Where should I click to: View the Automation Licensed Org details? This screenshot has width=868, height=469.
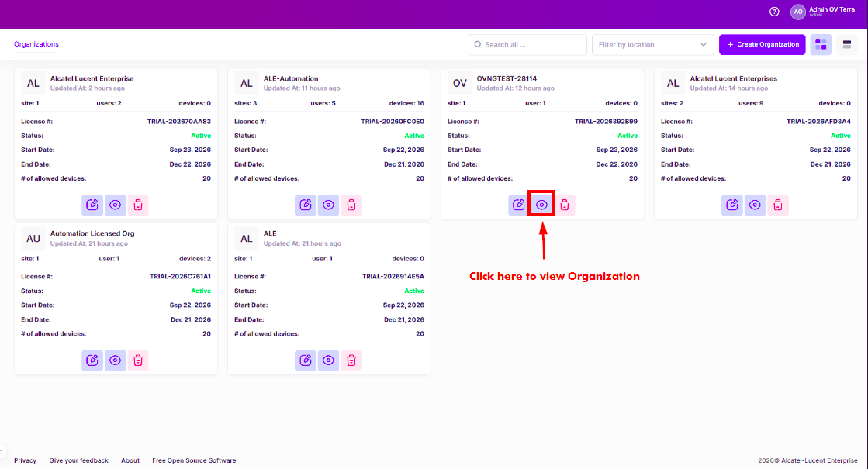(x=115, y=360)
